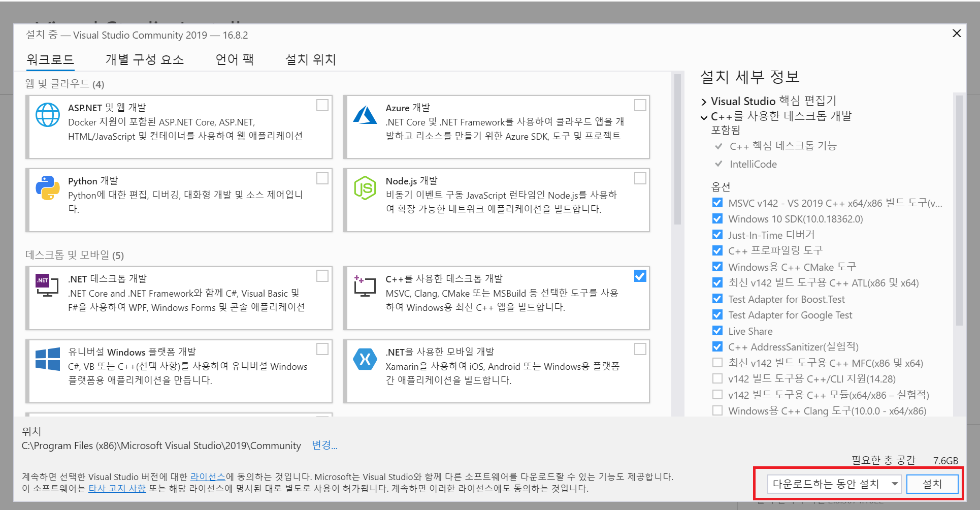Expand the Visual Studio core editor section
The height and width of the screenshot is (510, 980).
tap(704, 102)
